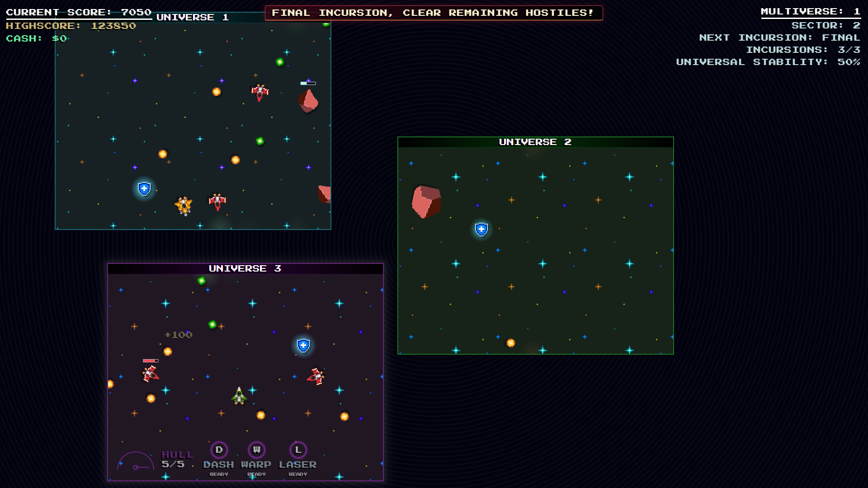The width and height of the screenshot is (868, 488).
Task: Click the Current Score: 7050 readout
Action: tap(79, 12)
